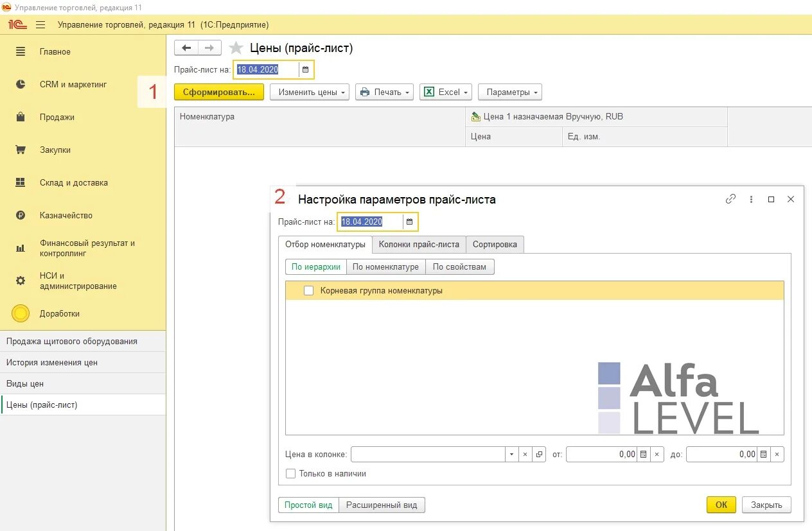Select По свойствам filter mode
Viewport: 812px width, 531px height.
[459, 266]
